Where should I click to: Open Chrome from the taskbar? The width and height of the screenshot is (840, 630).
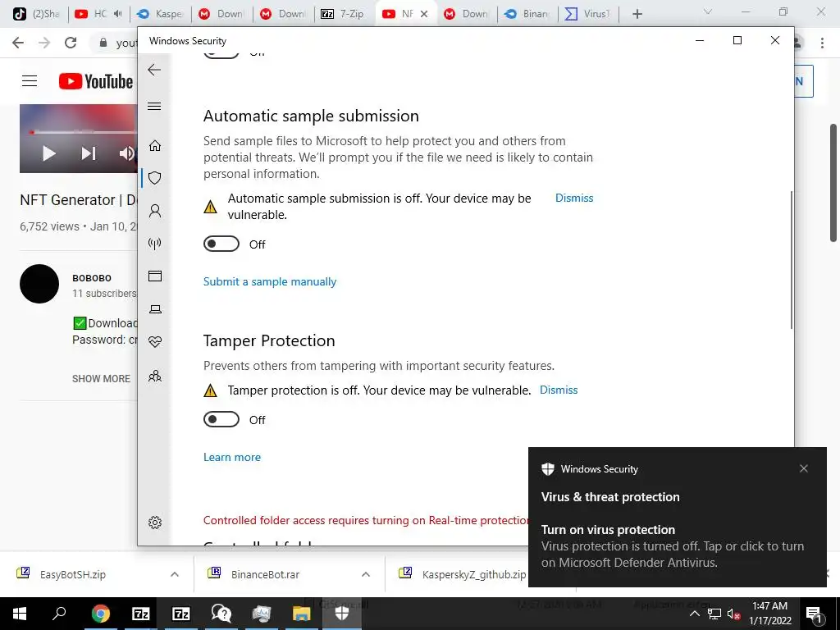click(100, 614)
